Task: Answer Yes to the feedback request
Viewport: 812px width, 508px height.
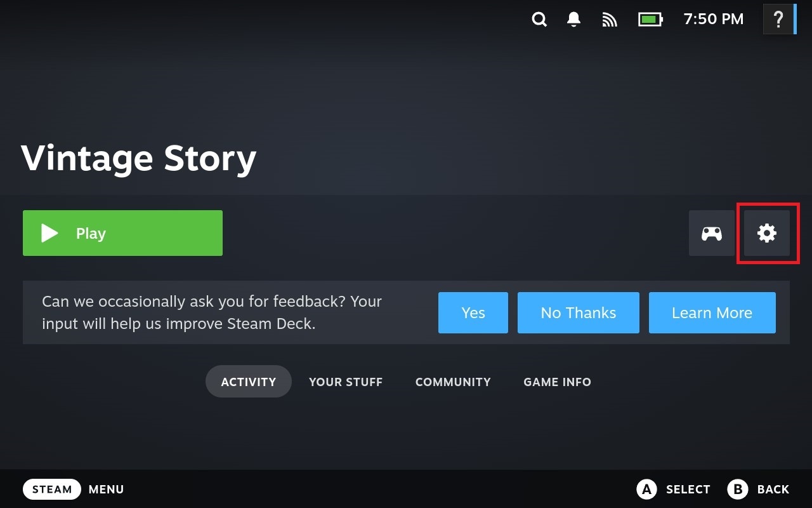Action: coord(473,313)
